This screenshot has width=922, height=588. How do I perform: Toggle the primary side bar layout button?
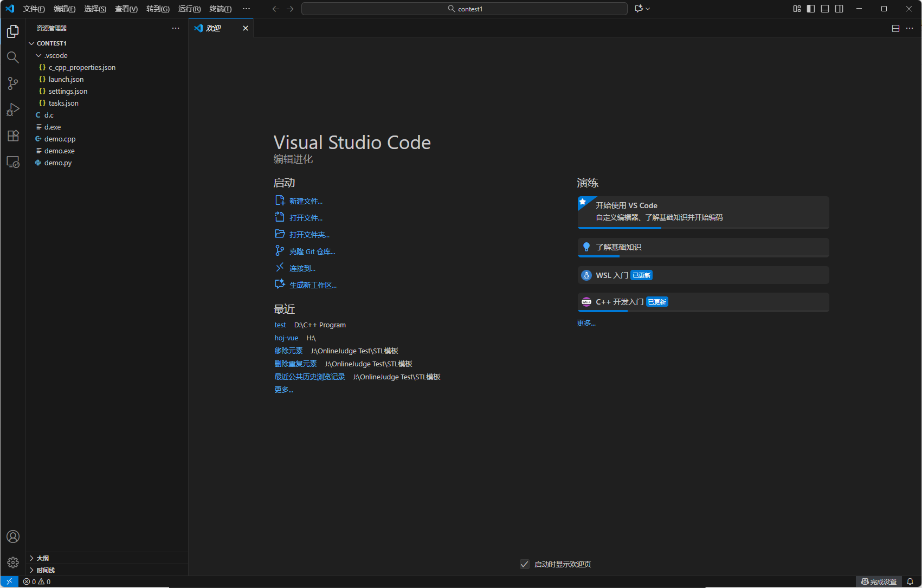pyautogui.click(x=811, y=9)
